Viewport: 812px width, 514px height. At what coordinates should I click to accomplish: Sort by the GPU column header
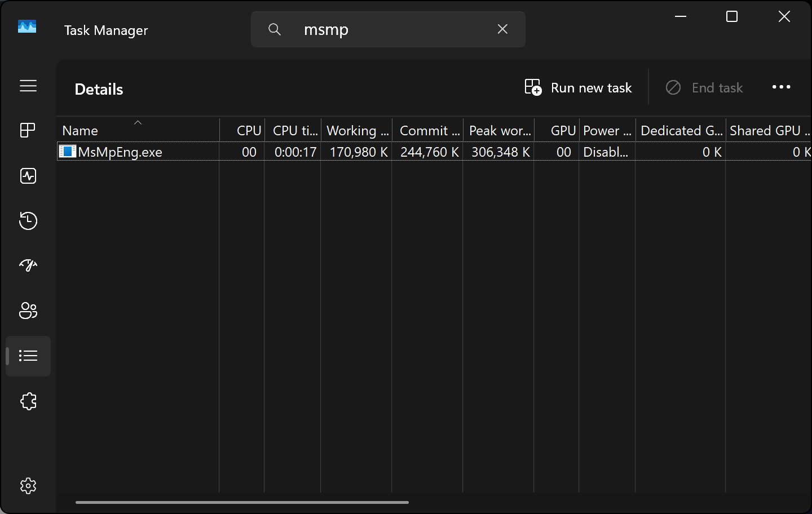pyautogui.click(x=557, y=130)
